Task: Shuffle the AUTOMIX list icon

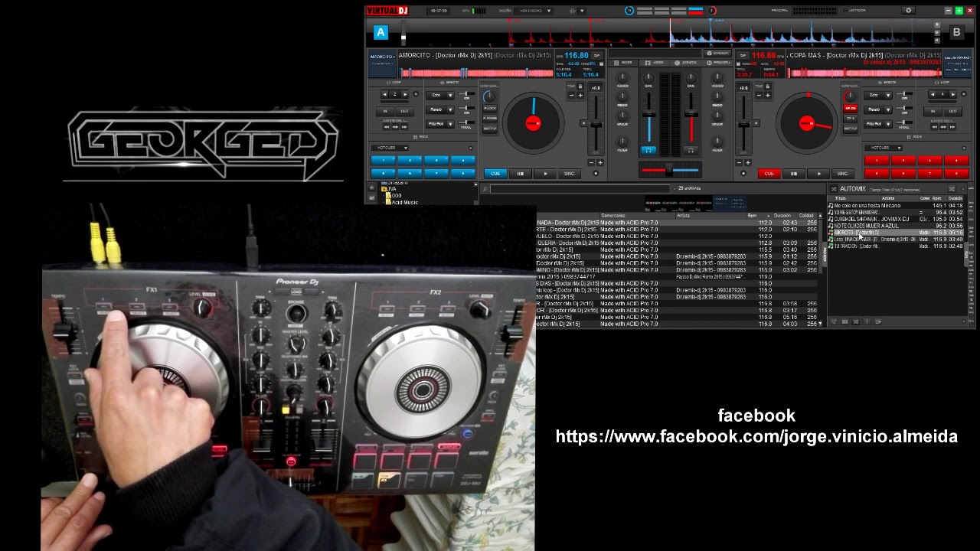Action: pos(834,189)
